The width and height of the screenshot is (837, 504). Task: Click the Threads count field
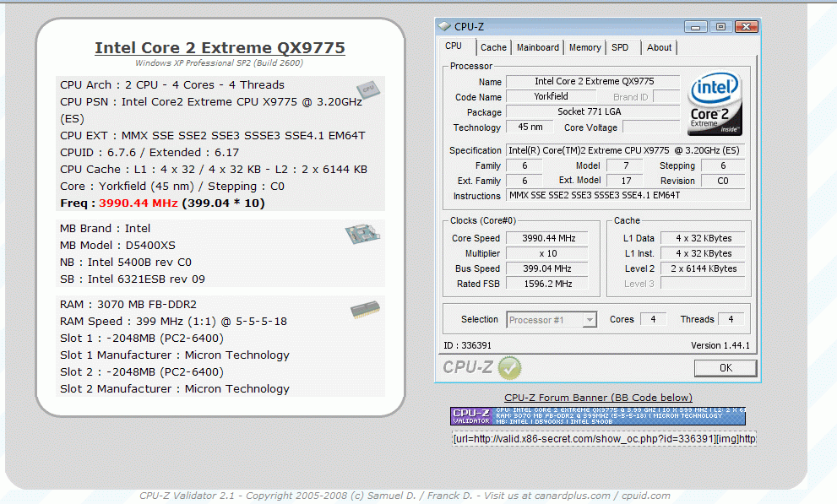(731, 319)
